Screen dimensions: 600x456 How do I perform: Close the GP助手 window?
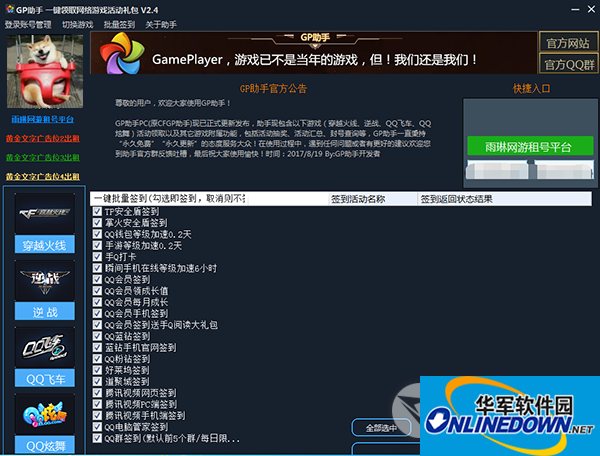591,9
